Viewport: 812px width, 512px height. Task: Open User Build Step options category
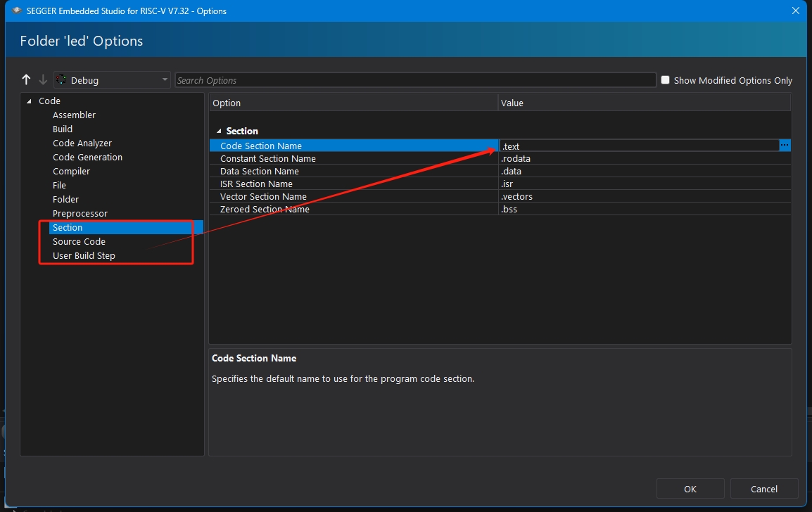[x=84, y=256]
